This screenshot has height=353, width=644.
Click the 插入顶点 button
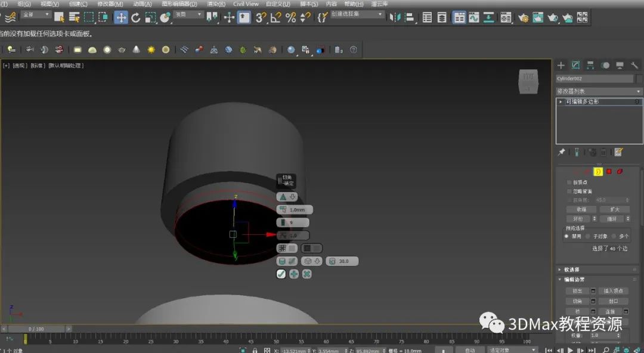[x=613, y=291]
